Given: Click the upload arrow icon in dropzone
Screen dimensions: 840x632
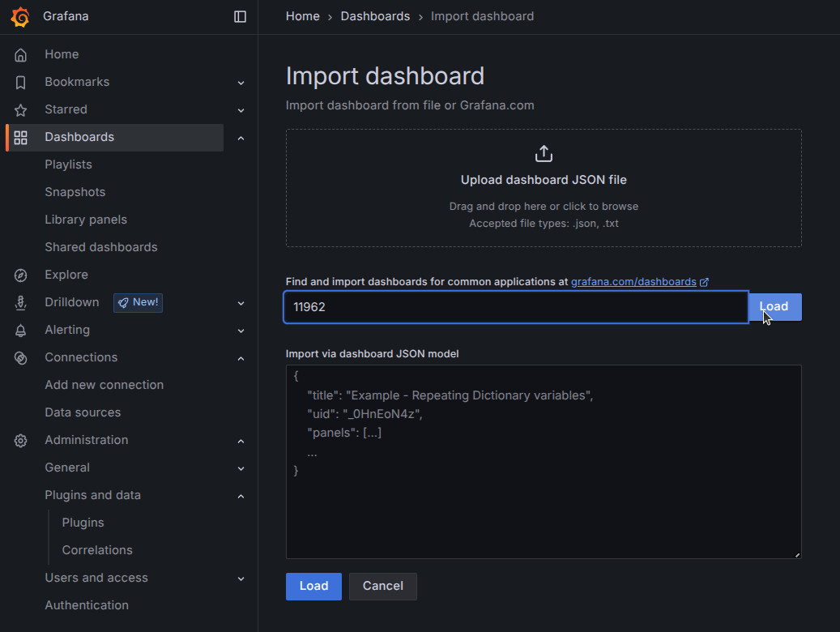Looking at the screenshot, I should pos(544,153).
